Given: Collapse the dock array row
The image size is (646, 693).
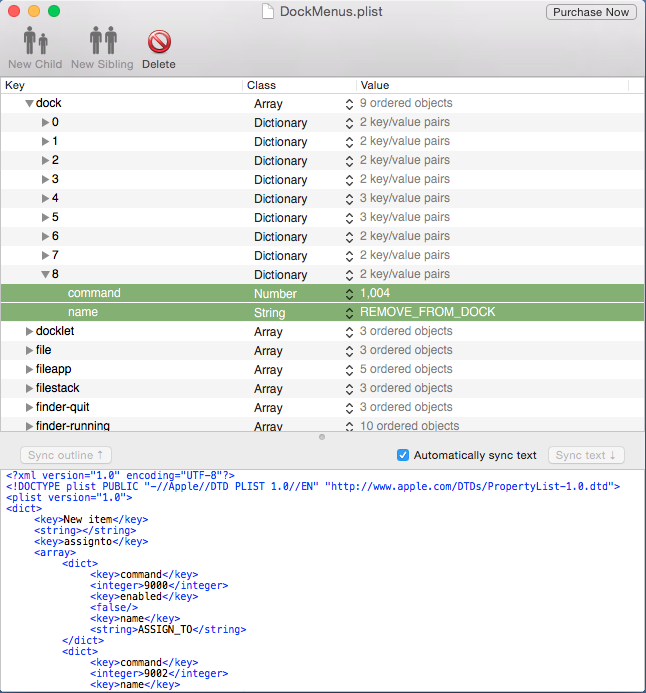Looking at the screenshot, I should tap(29, 103).
